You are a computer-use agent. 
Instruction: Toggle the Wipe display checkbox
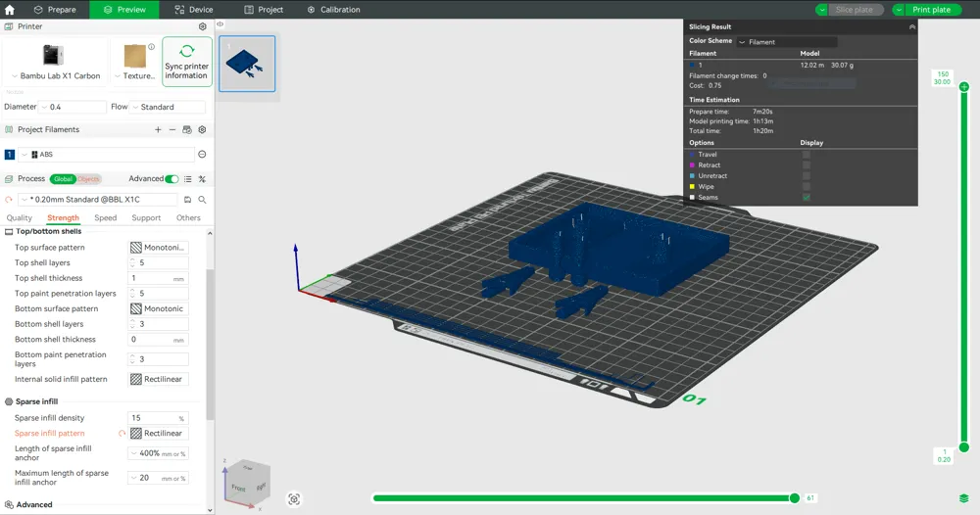[x=807, y=186]
